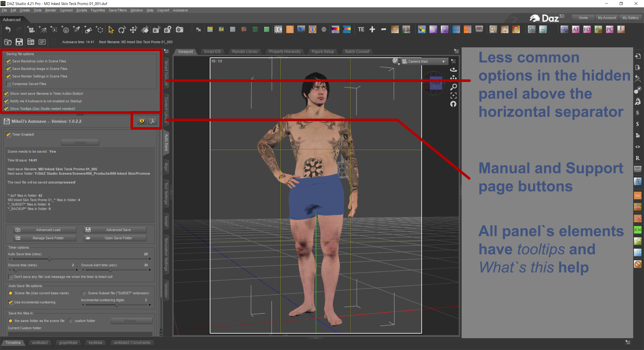Toggle Notify me if Autosave not enabled
Screen dimensions: 644x350
pos(6,101)
